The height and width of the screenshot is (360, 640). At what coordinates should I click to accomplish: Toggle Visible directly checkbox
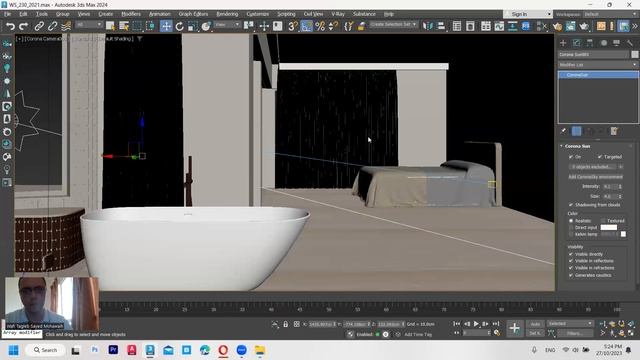571,254
